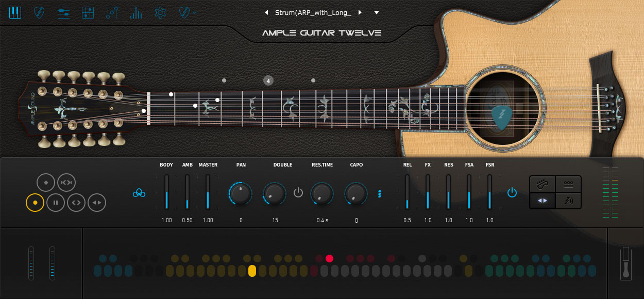
Task: Open the horizontal-sliders panel icon
Action: (63, 12)
